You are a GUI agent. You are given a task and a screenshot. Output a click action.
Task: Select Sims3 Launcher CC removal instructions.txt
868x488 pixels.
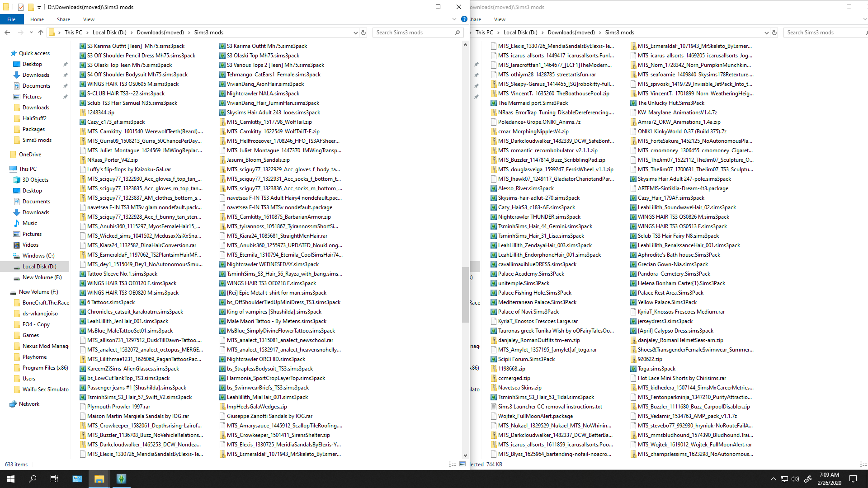pos(550,407)
